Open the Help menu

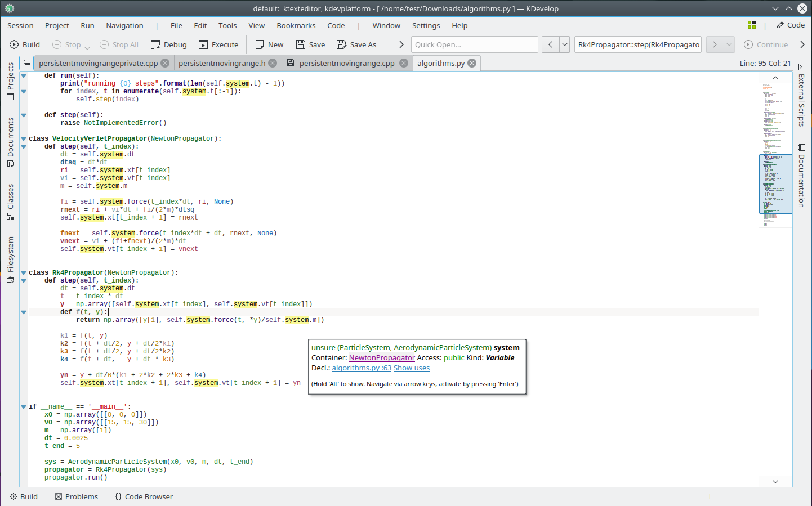click(x=459, y=25)
